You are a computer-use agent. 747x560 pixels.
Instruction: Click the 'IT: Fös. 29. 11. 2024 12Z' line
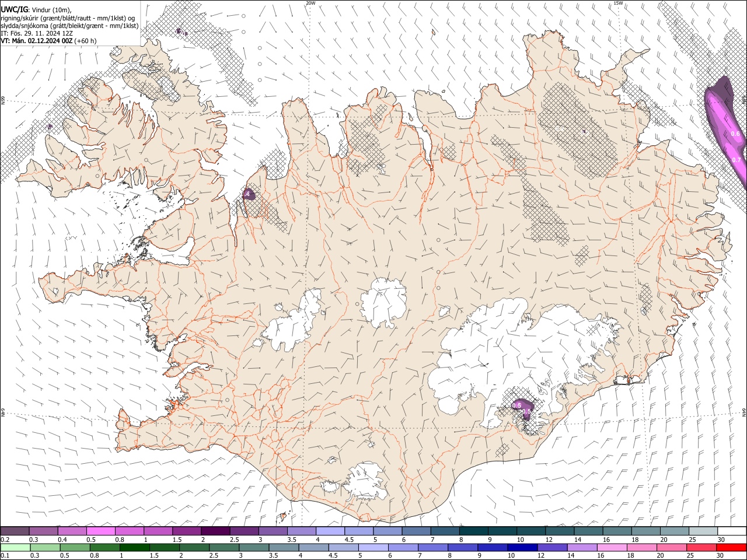(37, 33)
